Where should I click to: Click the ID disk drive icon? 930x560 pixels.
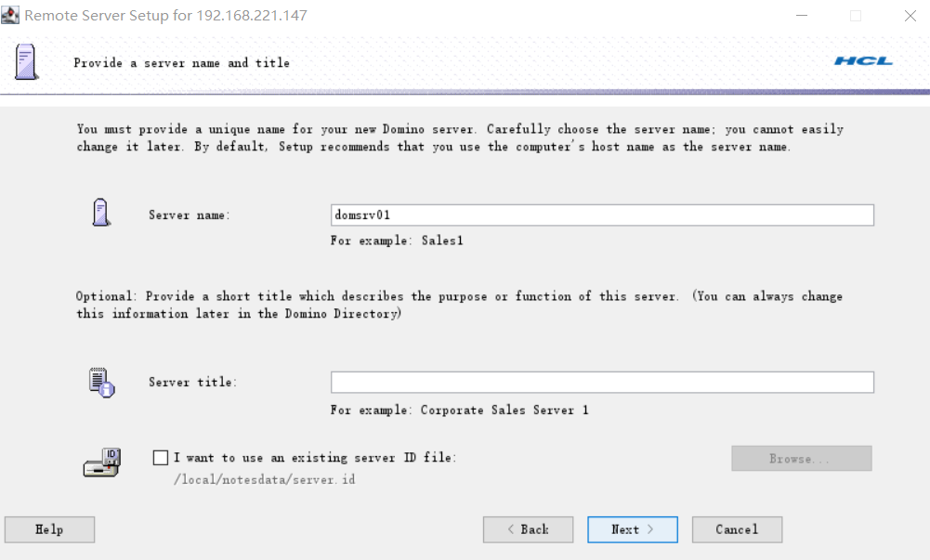coord(102,462)
